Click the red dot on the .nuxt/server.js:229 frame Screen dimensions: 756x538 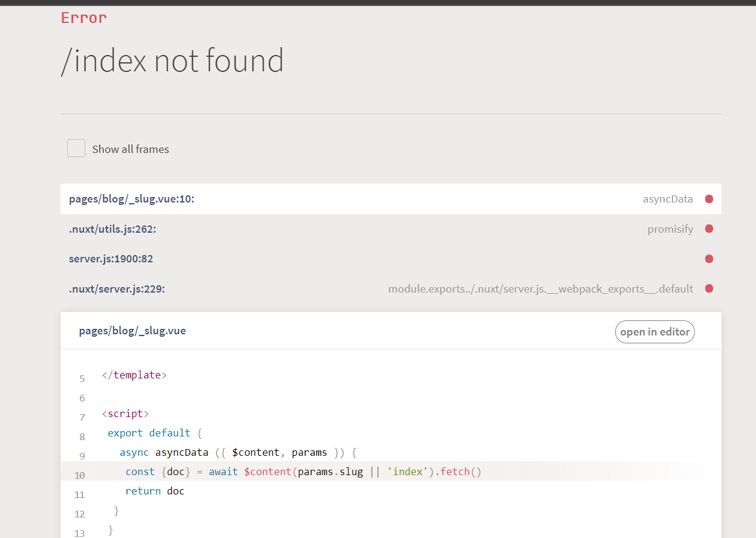709,288
